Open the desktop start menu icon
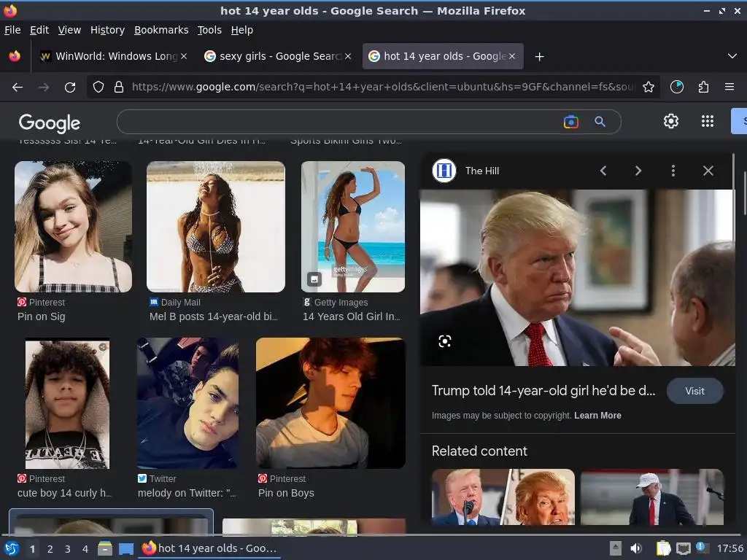 pyautogui.click(x=12, y=548)
